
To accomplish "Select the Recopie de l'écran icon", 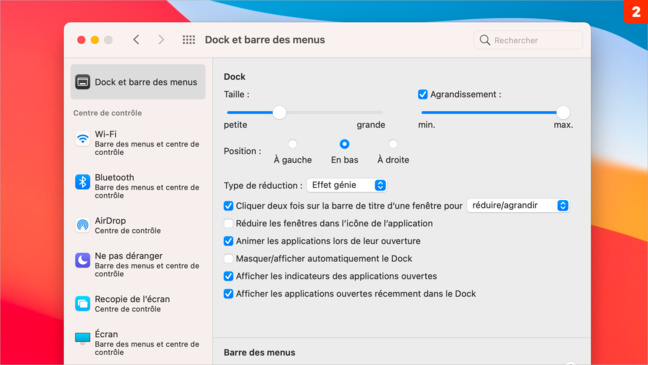I will point(83,303).
